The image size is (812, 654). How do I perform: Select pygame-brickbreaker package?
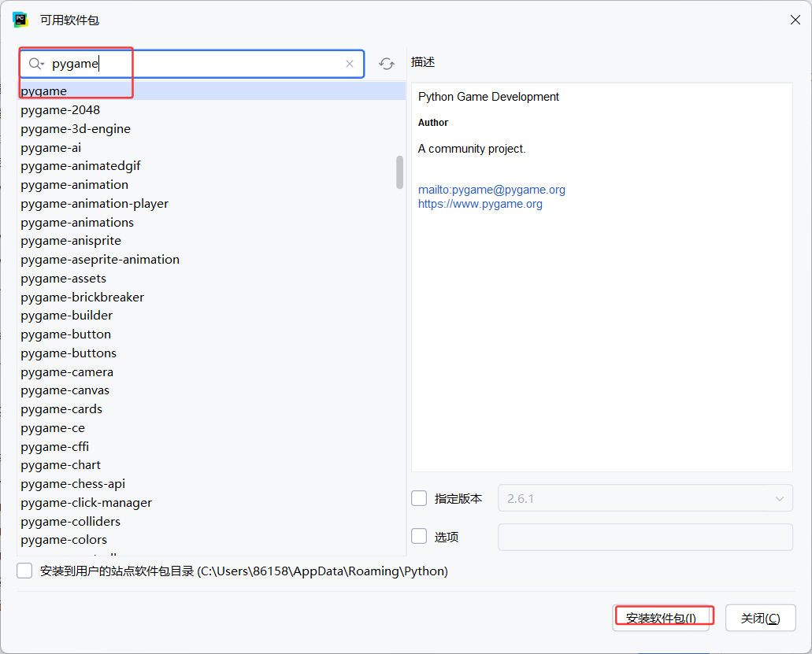(211, 297)
